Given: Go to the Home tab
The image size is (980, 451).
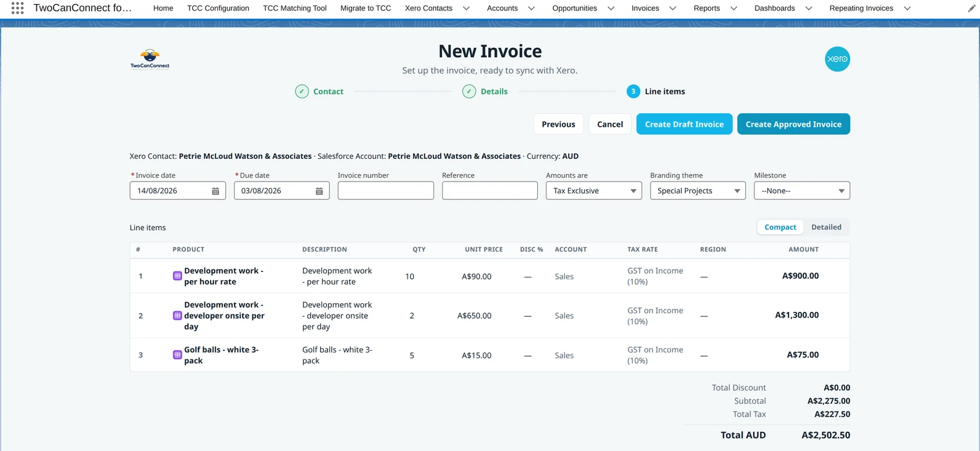Looking at the screenshot, I should pyautogui.click(x=163, y=9).
